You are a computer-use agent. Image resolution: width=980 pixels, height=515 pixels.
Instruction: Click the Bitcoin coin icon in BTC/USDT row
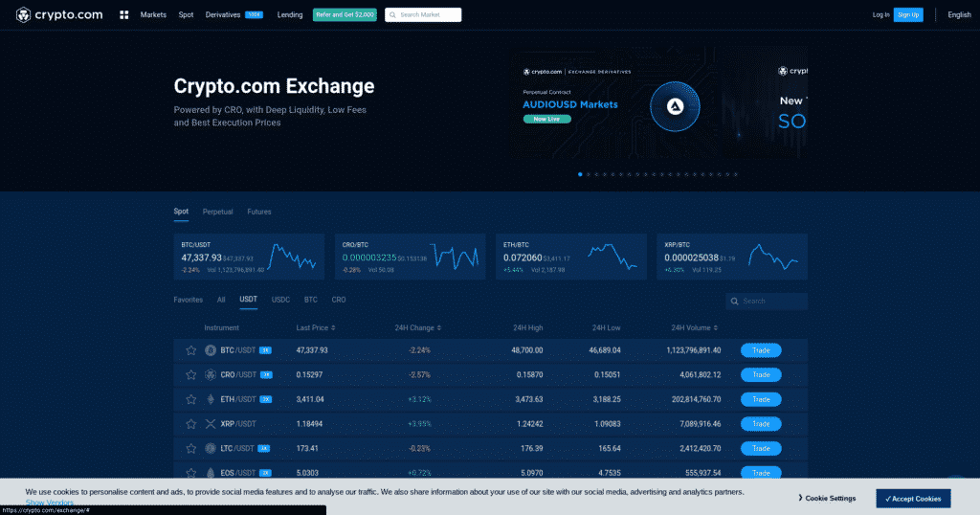[x=211, y=350]
